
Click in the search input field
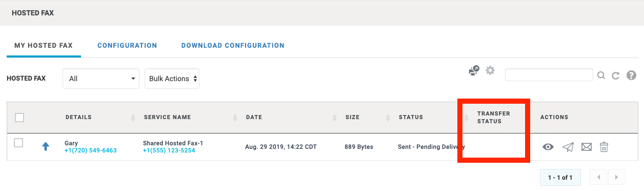[549, 75]
